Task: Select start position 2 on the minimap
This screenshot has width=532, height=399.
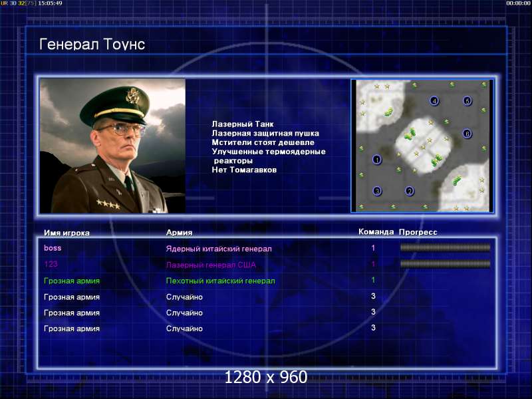Action: (410, 191)
